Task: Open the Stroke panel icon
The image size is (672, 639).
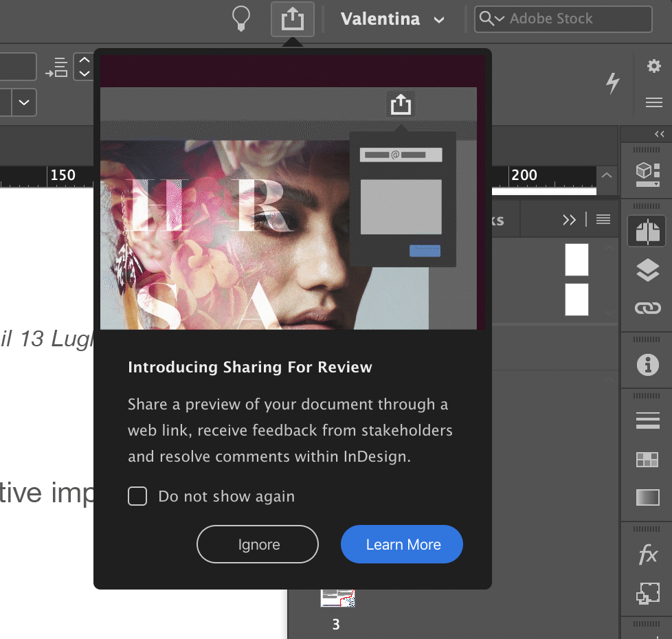Action: (x=647, y=421)
